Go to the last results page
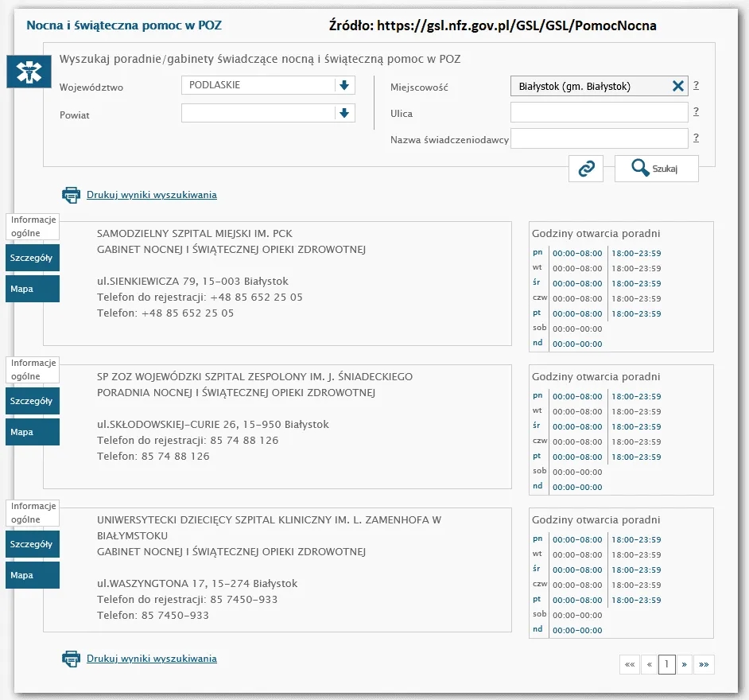Screen dimensions: 749x700 click(704, 664)
